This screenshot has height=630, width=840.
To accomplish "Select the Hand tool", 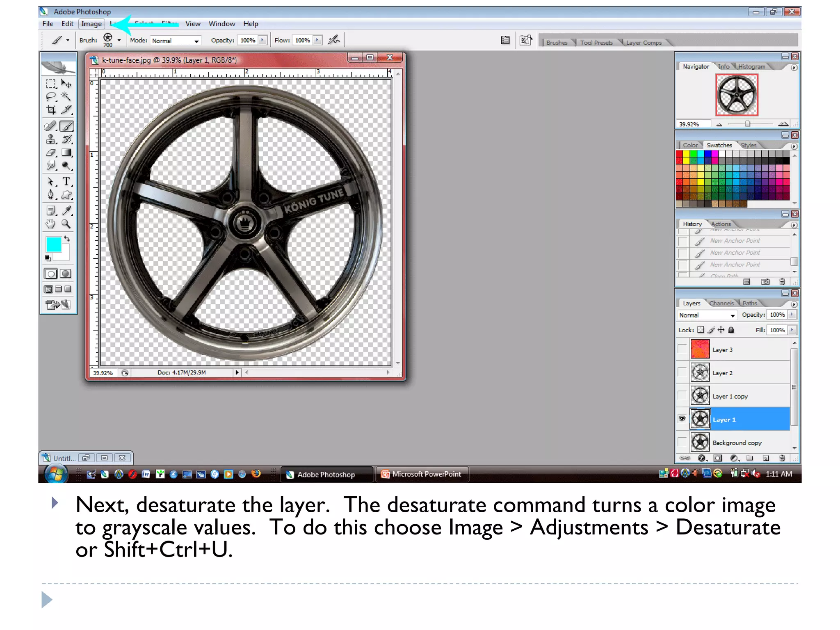I will (51, 224).
